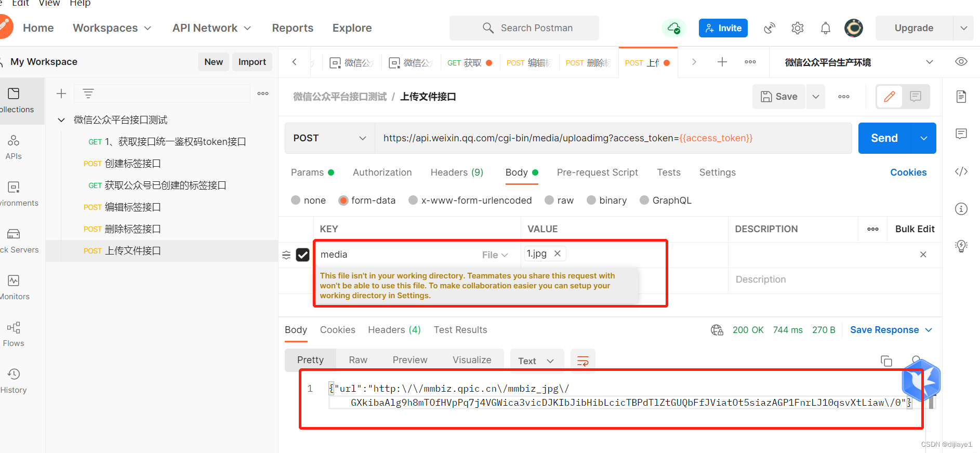Open Monitors in the sidebar
980x453 pixels.
click(15, 288)
